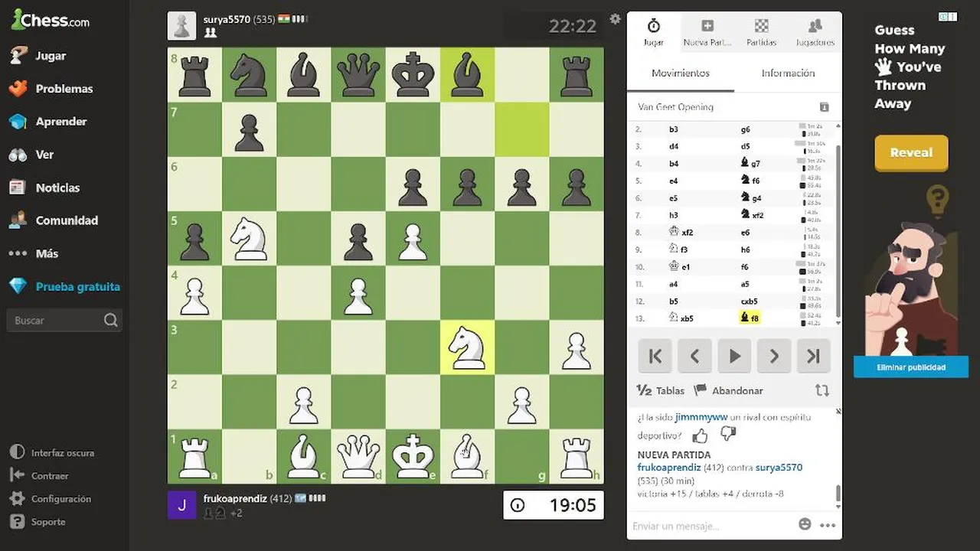
Task: Select the white bishop on c1
Action: tap(303, 456)
